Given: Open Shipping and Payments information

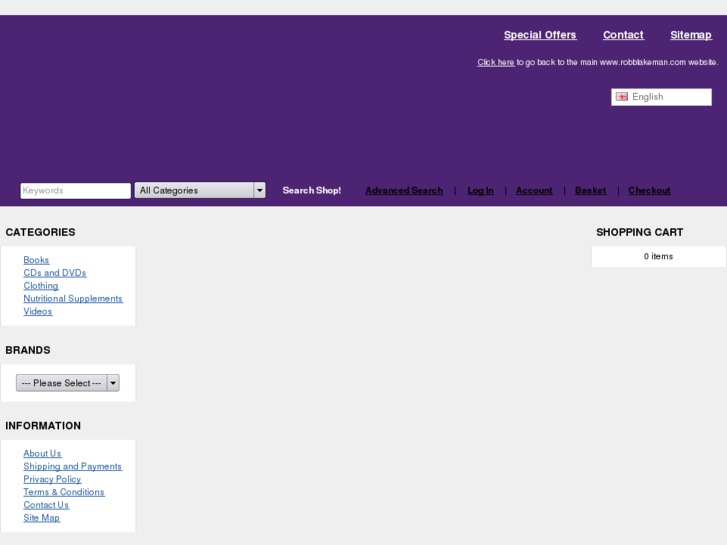Looking at the screenshot, I should pyautogui.click(x=72, y=466).
